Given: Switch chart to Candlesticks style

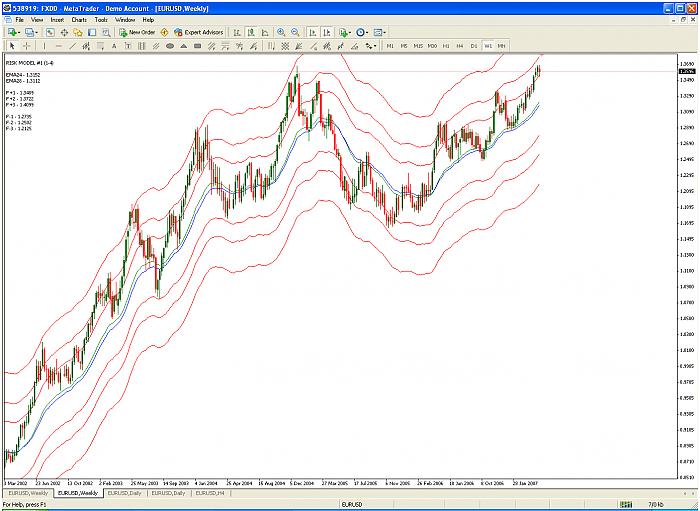Looking at the screenshot, I should (251, 32).
